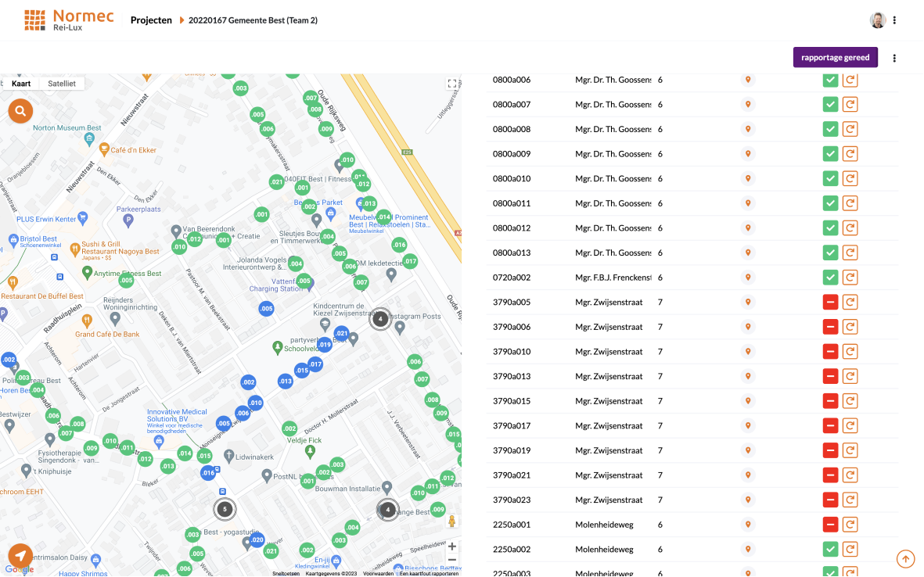Screen dimensions: 924x577
Task: Open Projecten breadcrumb link
Action: [151, 20]
